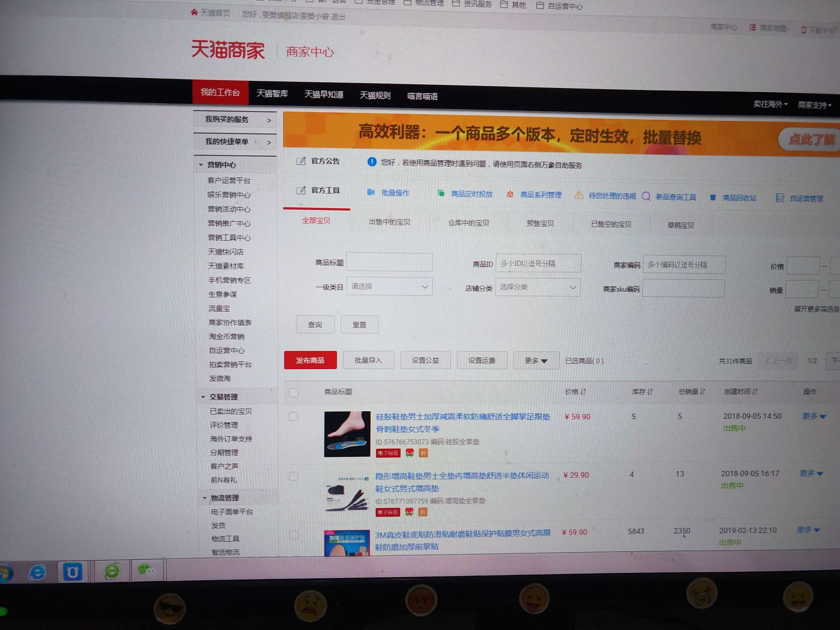Click the 官方工具 edit icon
Image resolution: width=840 pixels, height=630 pixels.
coord(301,190)
